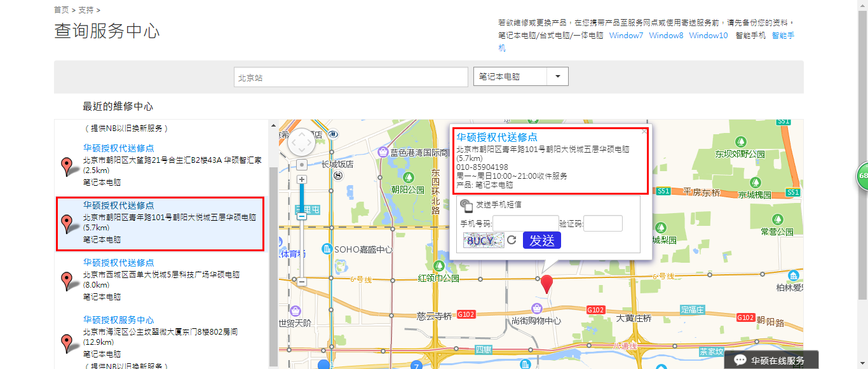Click the pin icon beside the 华硕智汇家 listing

point(67,165)
